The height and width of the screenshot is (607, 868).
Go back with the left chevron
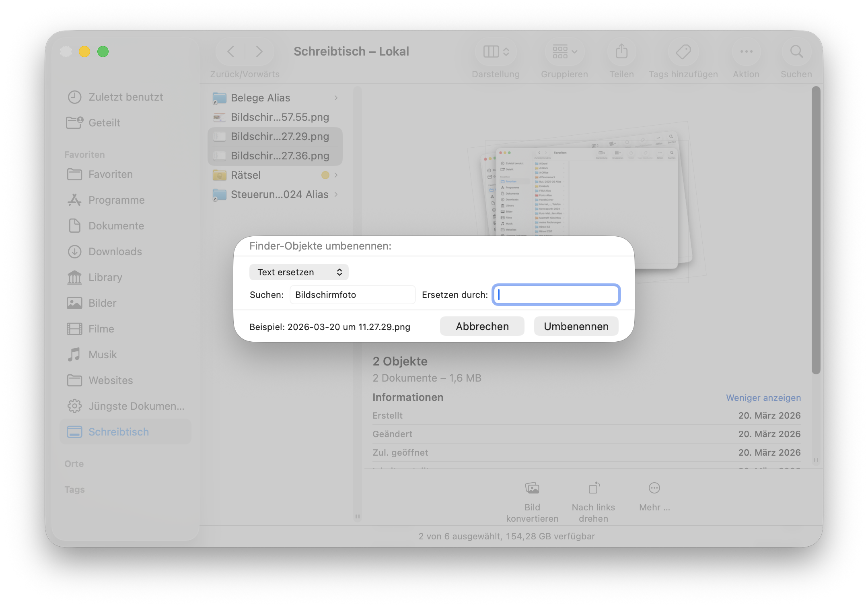(x=231, y=52)
